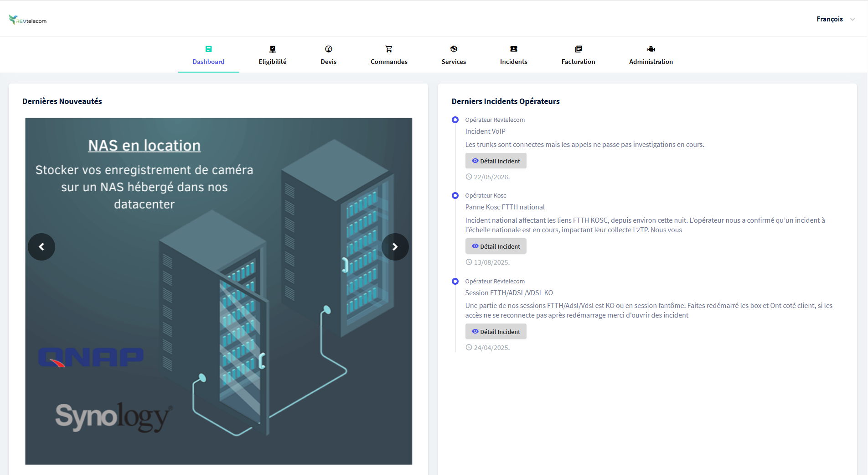Click the Services cube icon

pyautogui.click(x=454, y=49)
